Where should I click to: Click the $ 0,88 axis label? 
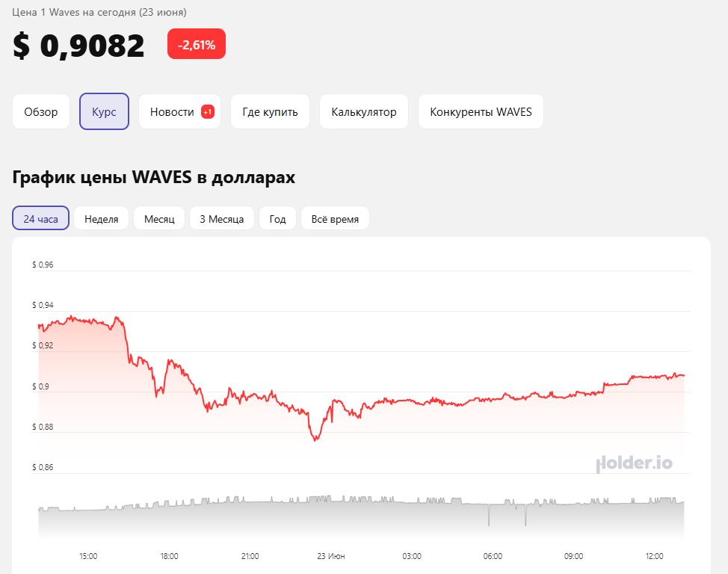point(43,427)
